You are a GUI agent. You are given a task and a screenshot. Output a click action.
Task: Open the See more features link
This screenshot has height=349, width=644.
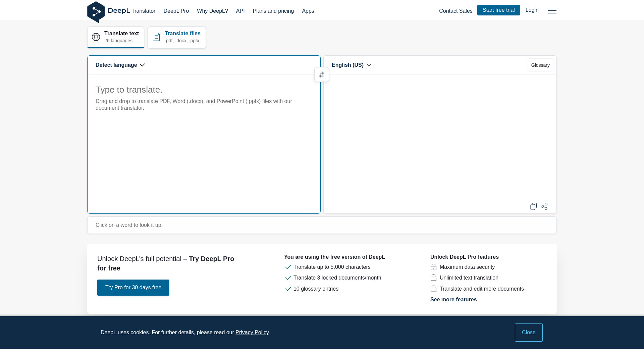[x=453, y=300]
